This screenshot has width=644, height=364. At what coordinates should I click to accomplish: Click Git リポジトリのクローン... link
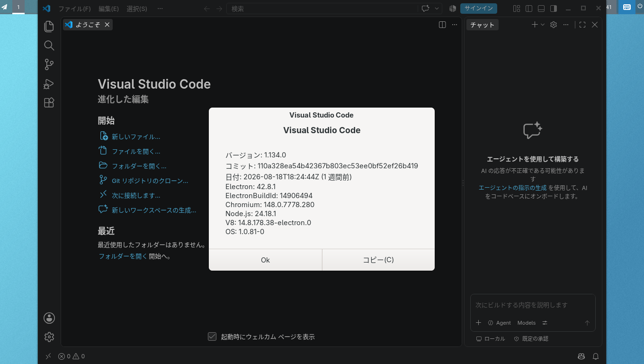[150, 181]
